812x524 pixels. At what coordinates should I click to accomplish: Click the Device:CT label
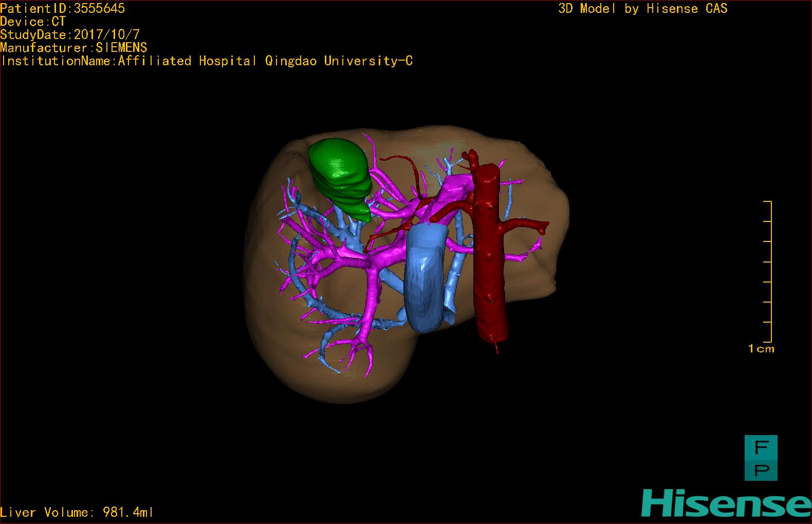point(33,22)
